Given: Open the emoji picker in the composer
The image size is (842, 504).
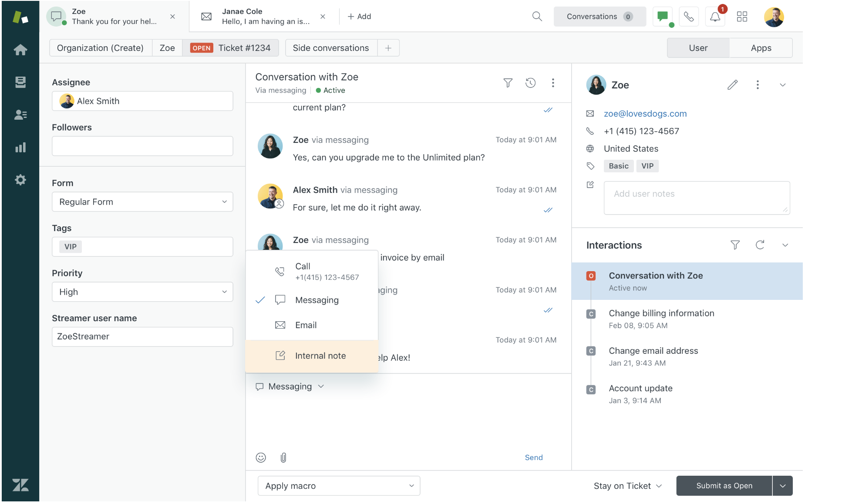Looking at the screenshot, I should (x=260, y=457).
